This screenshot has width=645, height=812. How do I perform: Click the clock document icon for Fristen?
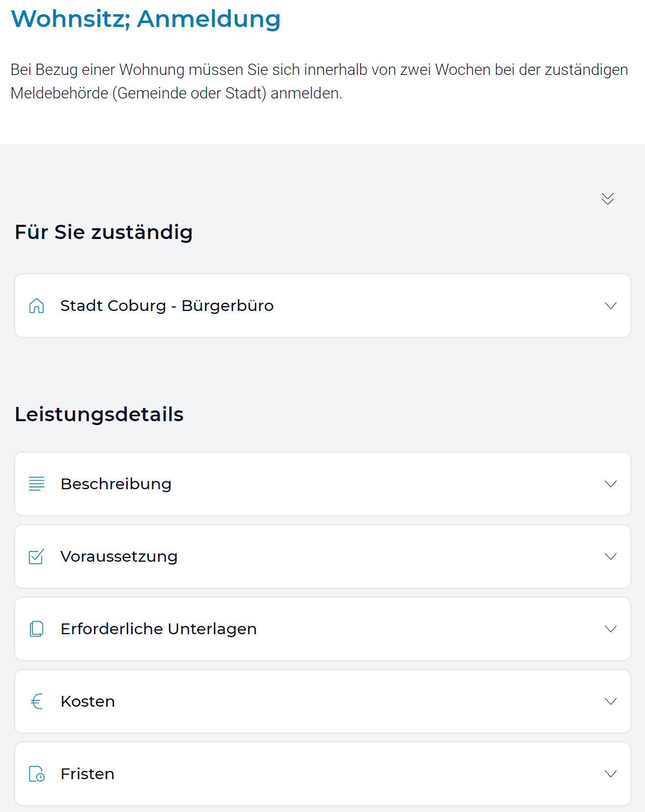point(37,774)
